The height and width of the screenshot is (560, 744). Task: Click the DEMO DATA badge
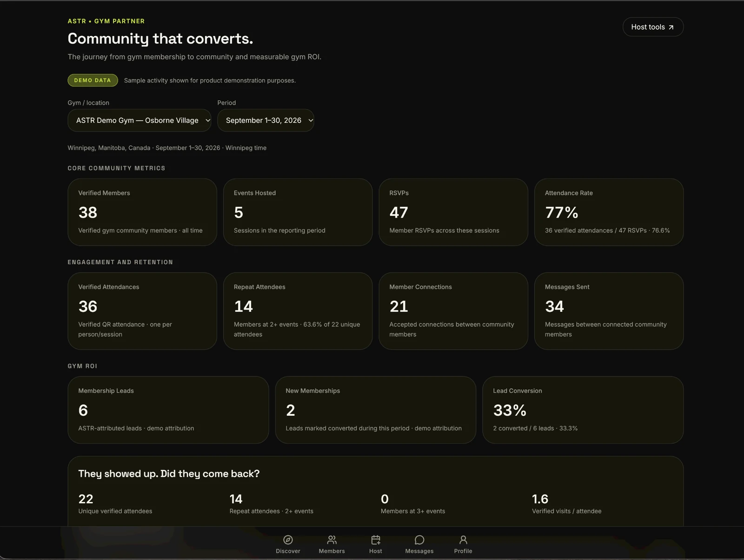pos(93,80)
